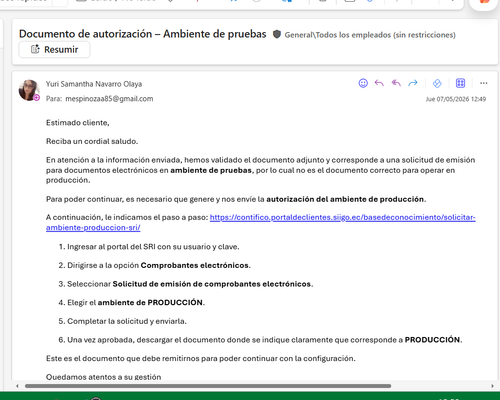Reply to all with double-arrow icon

(396, 83)
